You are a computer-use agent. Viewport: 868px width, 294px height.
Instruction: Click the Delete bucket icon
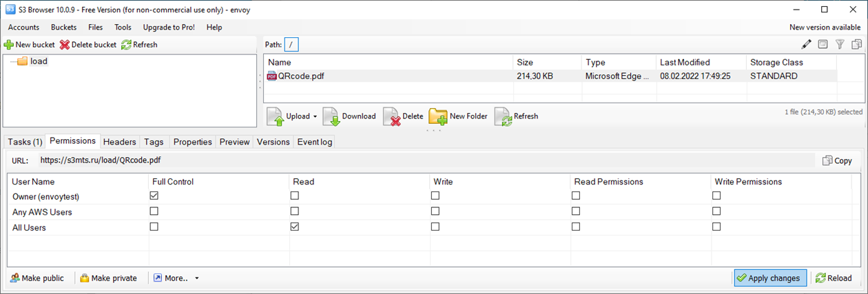tap(65, 45)
